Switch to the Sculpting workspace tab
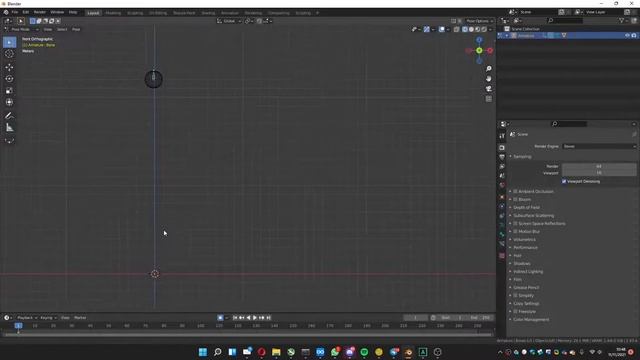The image size is (640, 360). (135, 13)
